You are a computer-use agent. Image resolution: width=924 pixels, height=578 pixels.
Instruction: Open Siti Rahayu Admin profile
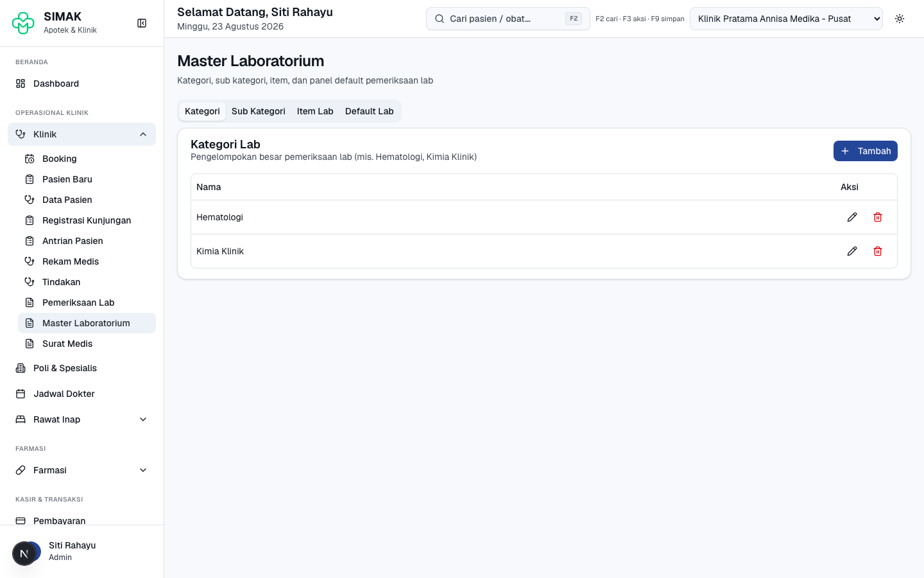[x=81, y=551]
